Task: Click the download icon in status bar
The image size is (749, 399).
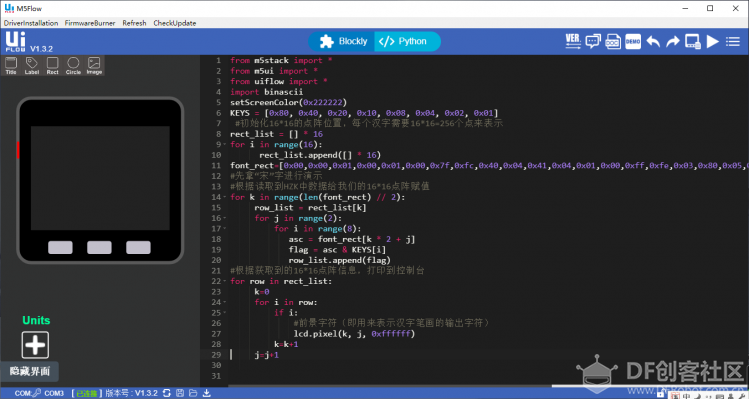Action: tap(207, 393)
